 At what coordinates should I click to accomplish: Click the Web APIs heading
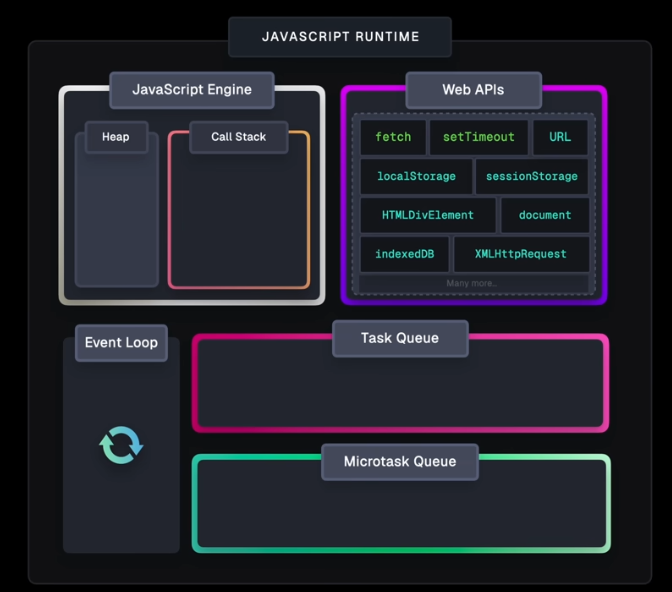[x=474, y=90]
